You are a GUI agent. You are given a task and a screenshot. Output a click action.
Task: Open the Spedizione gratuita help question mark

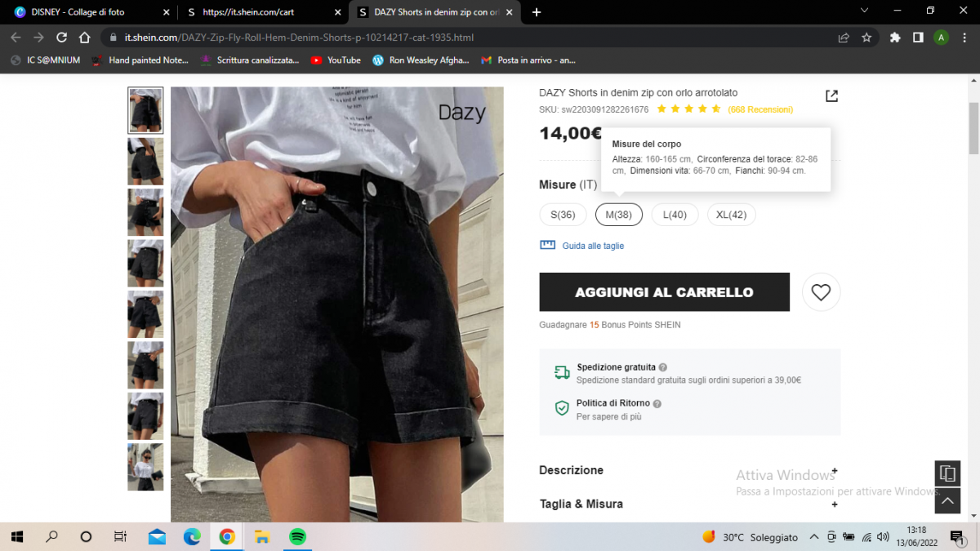click(x=663, y=368)
